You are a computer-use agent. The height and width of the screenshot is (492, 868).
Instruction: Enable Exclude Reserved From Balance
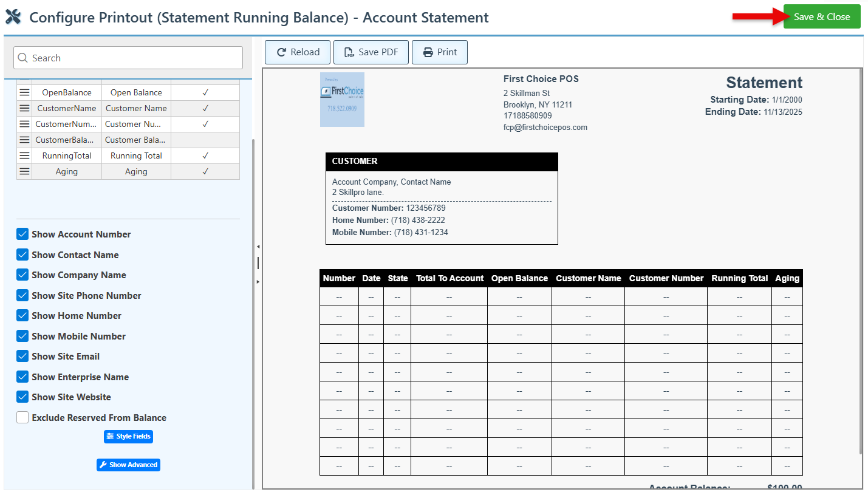click(22, 418)
